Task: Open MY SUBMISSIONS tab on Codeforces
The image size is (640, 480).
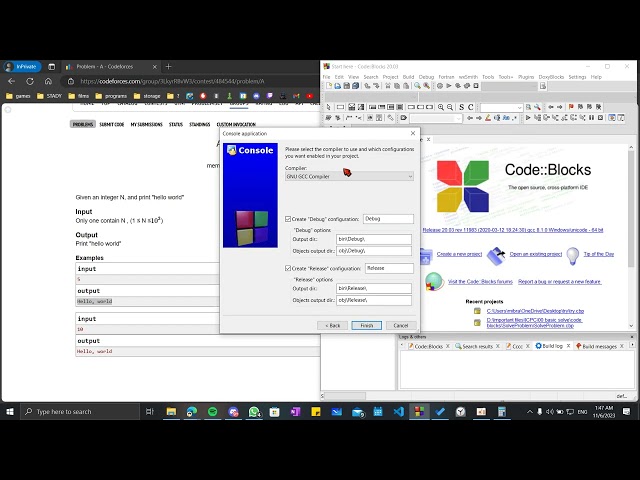Action: point(147,124)
